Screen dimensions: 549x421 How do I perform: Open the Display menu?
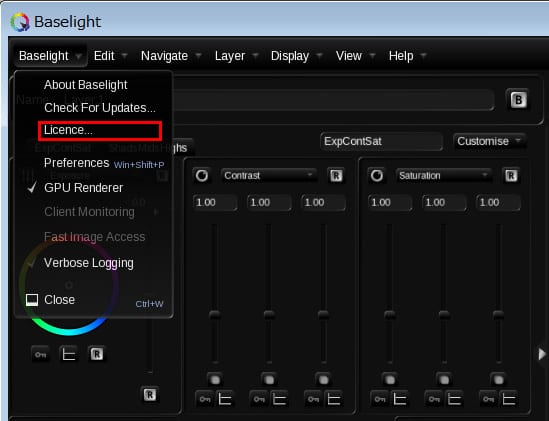pyautogui.click(x=296, y=56)
